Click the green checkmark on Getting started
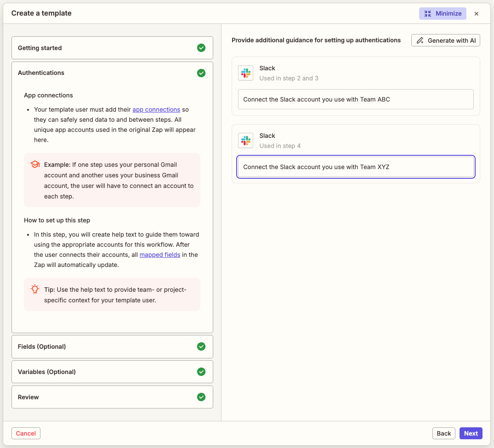The image size is (494, 448). (201, 48)
